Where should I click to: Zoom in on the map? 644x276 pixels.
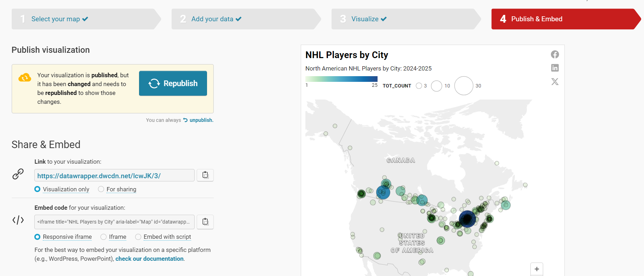536,269
